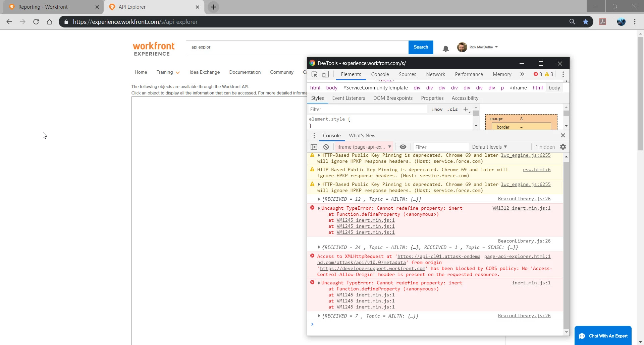This screenshot has width=644, height=345.
Task: Click the red error count badge
Action: pos(538,74)
